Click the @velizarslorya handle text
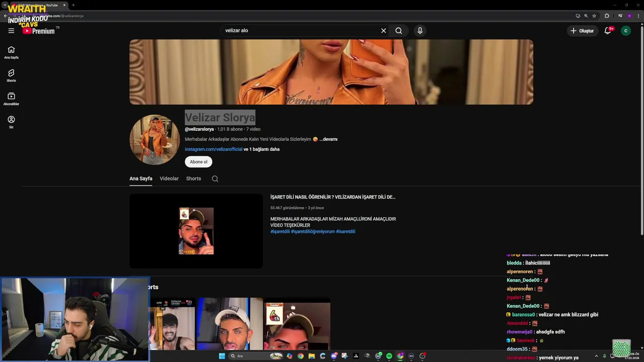The width and height of the screenshot is (644, 362). 199,129
